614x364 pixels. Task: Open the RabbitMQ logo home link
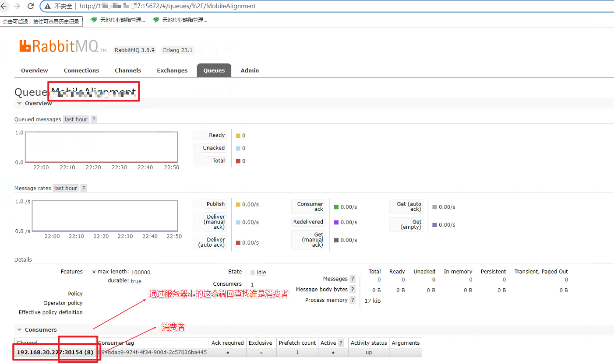click(x=63, y=46)
